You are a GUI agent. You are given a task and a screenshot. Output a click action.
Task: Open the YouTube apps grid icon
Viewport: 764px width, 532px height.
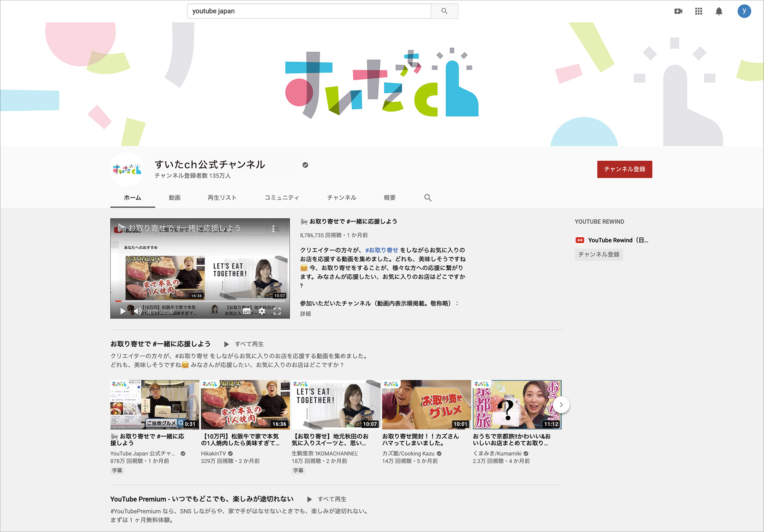coord(699,11)
